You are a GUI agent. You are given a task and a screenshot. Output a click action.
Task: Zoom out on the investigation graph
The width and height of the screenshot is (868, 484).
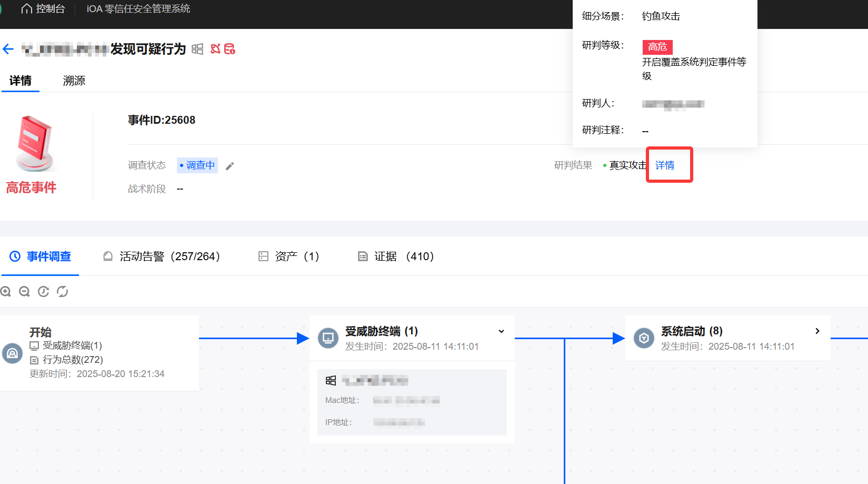pyautogui.click(x=24, y=292)
